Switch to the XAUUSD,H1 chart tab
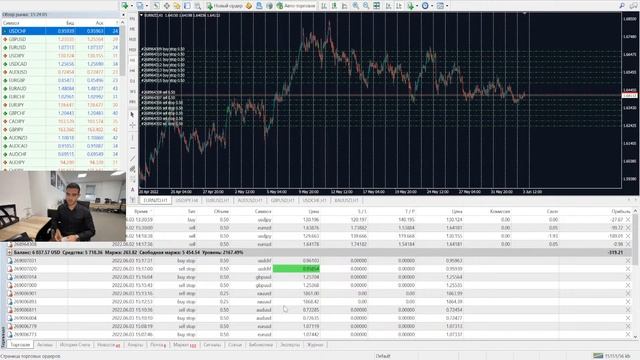 click(x=347, y=200)
